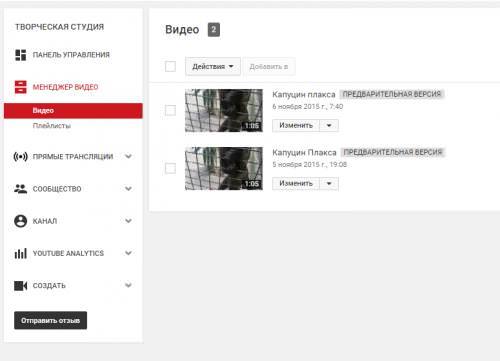500x361 pixels.
Task: Open the arrow menu next to first Изменить
Action: pyautogui.click(x=329, y=126)
